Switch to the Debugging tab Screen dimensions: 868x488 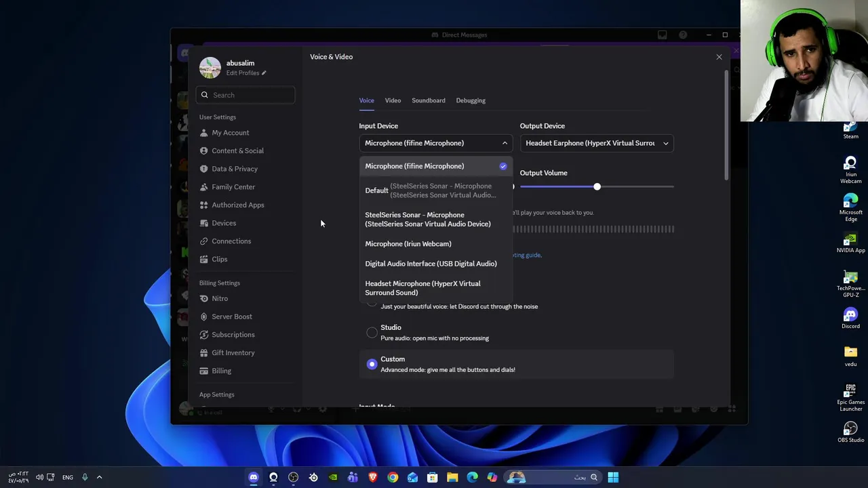point(471,100)
